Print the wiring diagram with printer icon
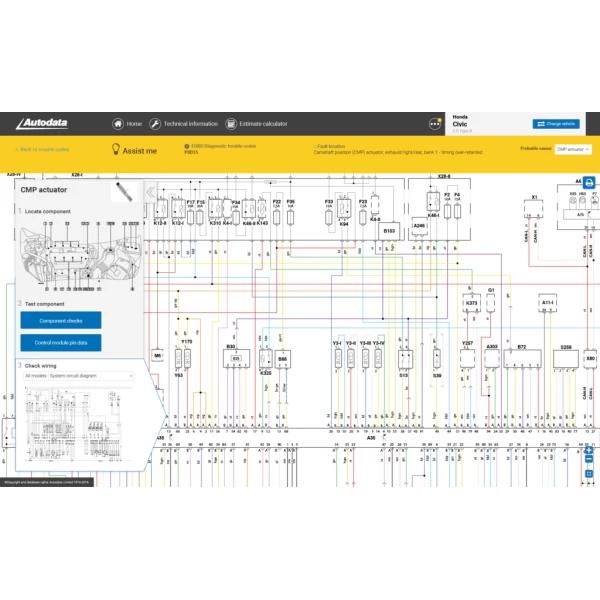 (589, 183)
